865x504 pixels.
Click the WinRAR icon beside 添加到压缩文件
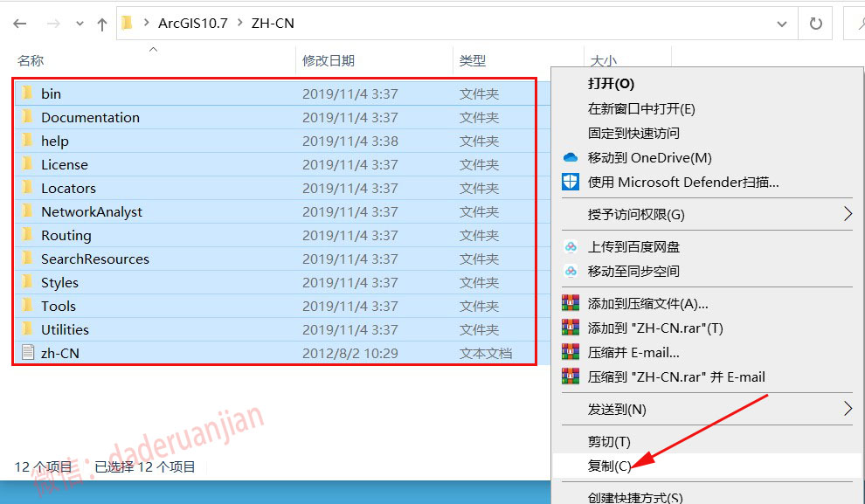pos(571,303)
